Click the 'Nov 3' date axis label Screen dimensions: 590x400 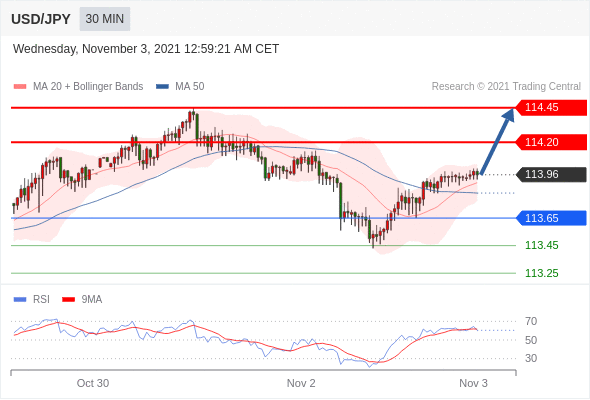pyautogui.click(x=473, y=383)
